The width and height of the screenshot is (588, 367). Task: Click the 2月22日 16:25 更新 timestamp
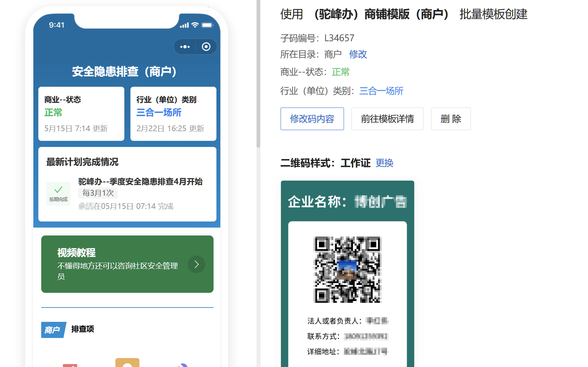point(170,129)
